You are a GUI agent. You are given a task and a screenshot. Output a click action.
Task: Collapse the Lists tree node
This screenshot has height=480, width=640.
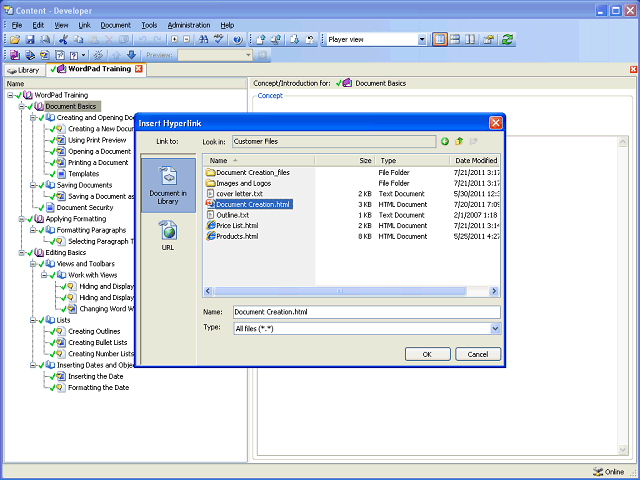point(33,320)
